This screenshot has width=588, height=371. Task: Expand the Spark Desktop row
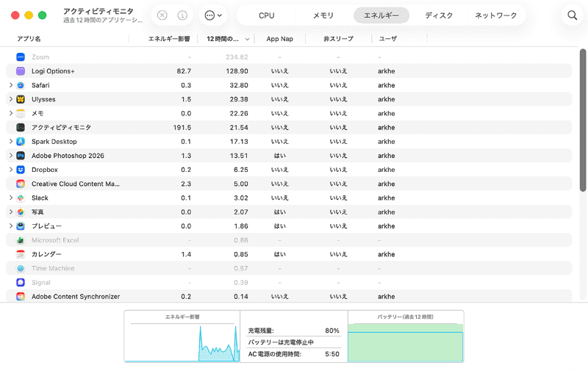(x=11, y=142)
